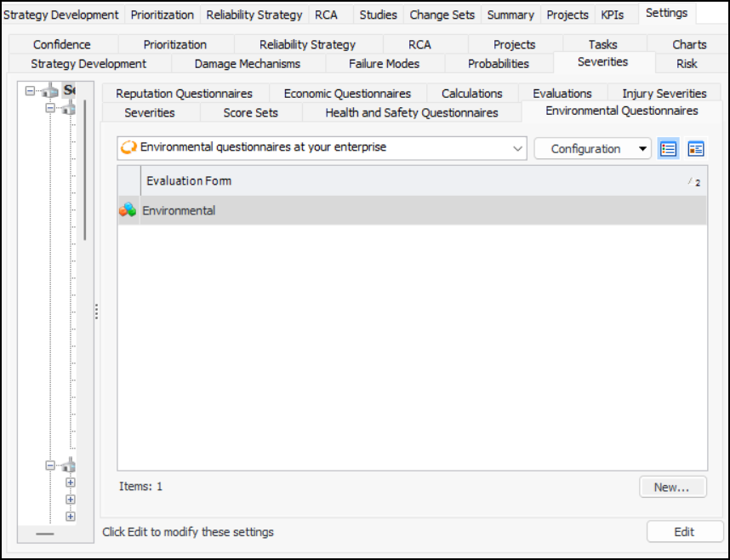Image resolution: width=730 pixels, height=560 pixels.
Task: Click the row selector header cell left of Evaluation Form
Action: pos(129,180)
